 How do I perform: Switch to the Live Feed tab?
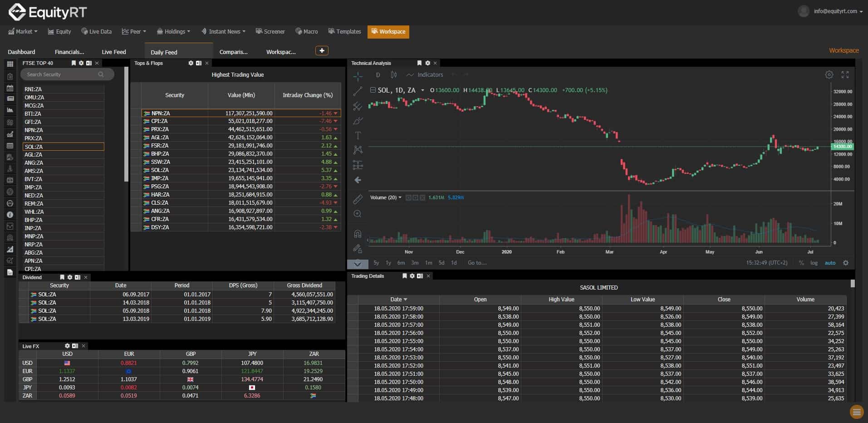click(114, 52)
